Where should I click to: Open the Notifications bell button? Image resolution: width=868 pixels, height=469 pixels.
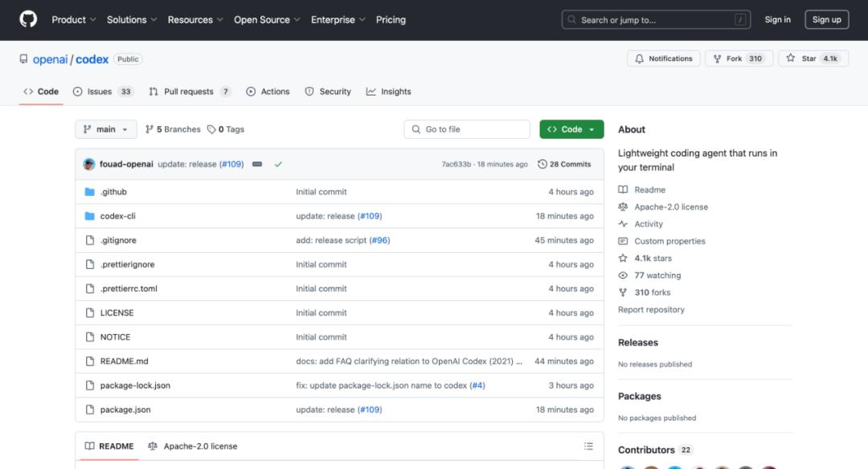point(663,59)
